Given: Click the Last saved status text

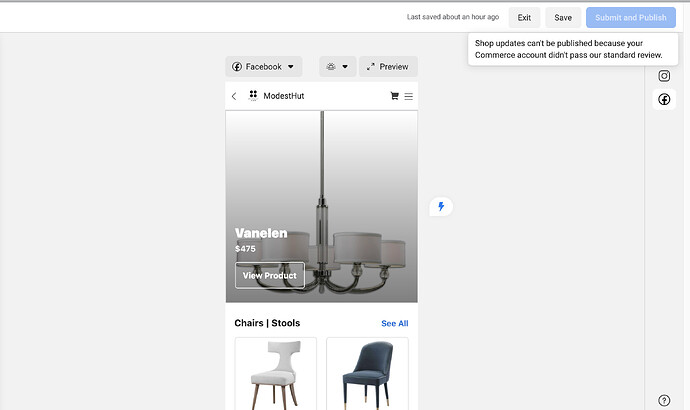Looking at the screenshot, I should (453, 17).
